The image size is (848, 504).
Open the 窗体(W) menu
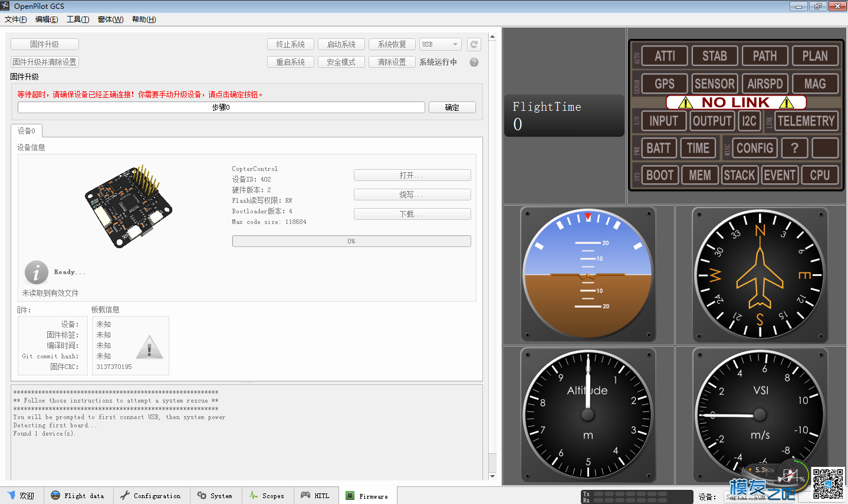110,19
